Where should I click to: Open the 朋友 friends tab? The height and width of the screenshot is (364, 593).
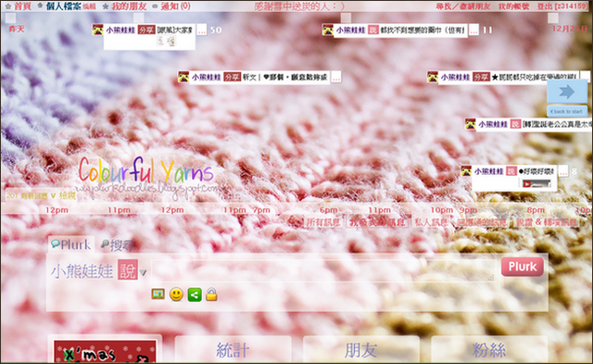click(x=360, y=350)
